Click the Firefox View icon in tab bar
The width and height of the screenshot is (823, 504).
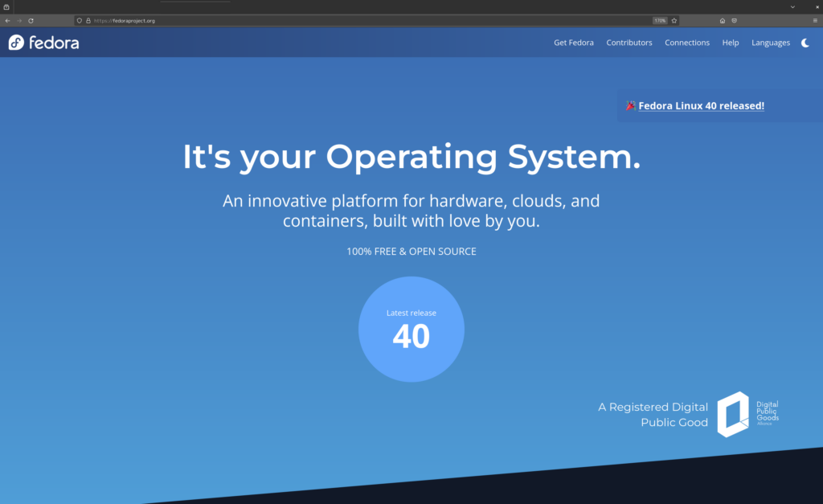[x=6, y=6]
